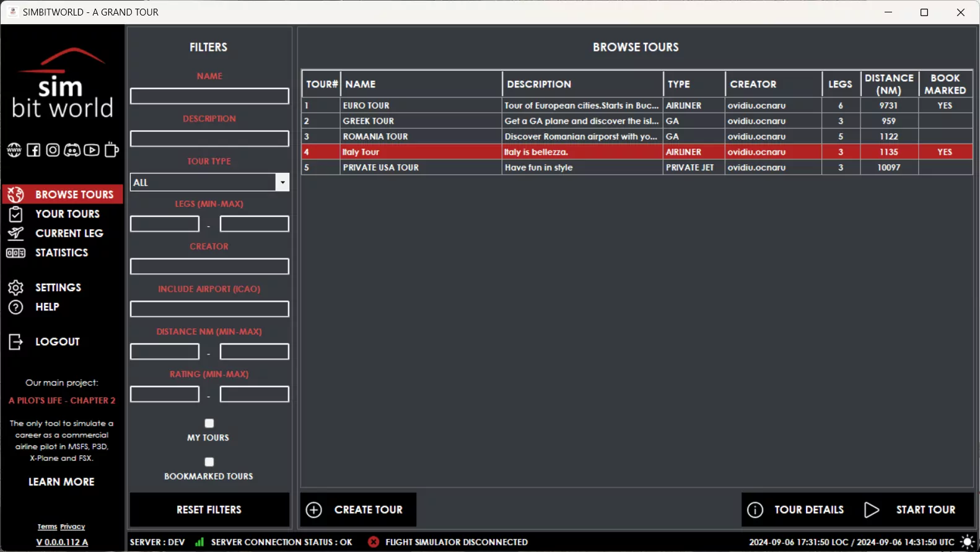The image size is (980, 552).
Task: Expand the Tour Type dropdown arrow
Action: [x=282, y=182]
